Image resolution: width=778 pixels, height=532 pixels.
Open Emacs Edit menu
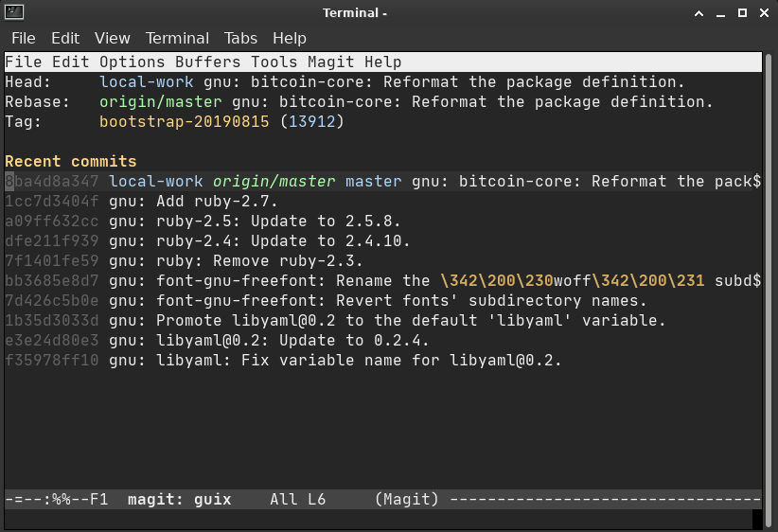point(70,62)
